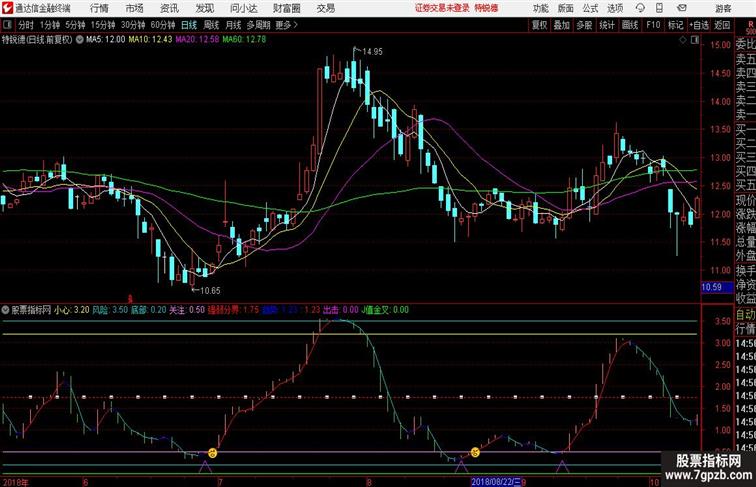
Task: Select the 多周期 multi-period tab
Action: pyautogui.click(x=258, y=25)
